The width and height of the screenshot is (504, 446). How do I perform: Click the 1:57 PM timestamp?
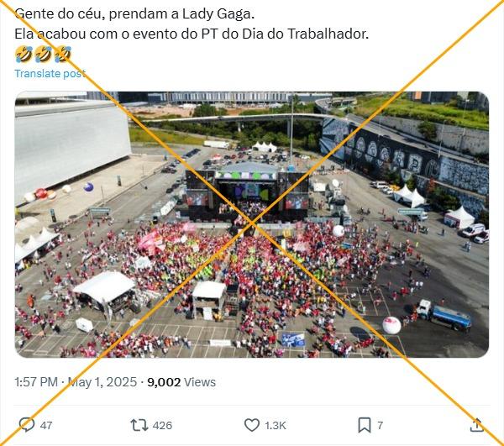(x=36, y=382)
